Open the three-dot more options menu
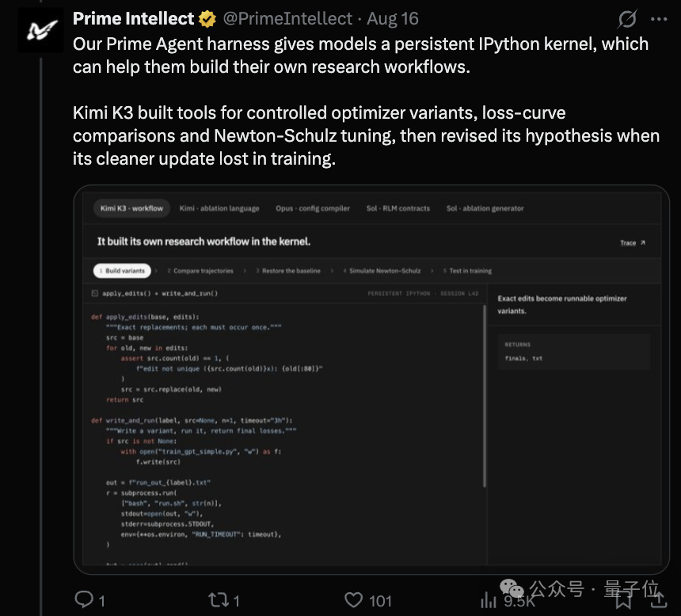Viewport: 681px width, 616px height. tap(659, 19)
